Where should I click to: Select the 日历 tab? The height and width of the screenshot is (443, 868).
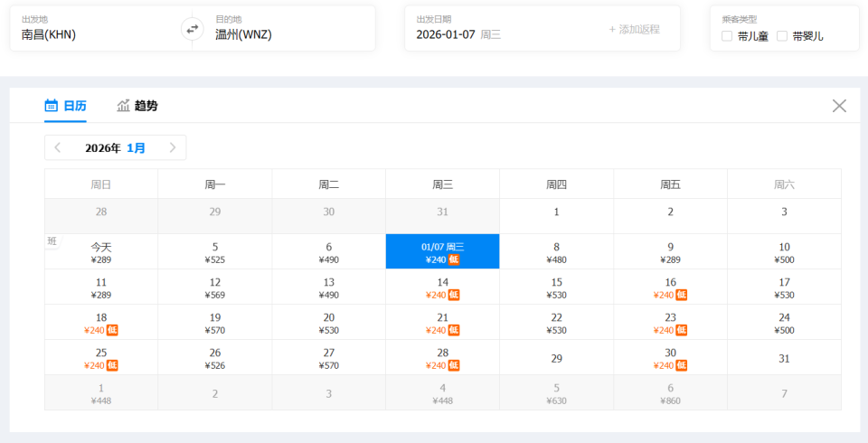click(x=75, y=106)
